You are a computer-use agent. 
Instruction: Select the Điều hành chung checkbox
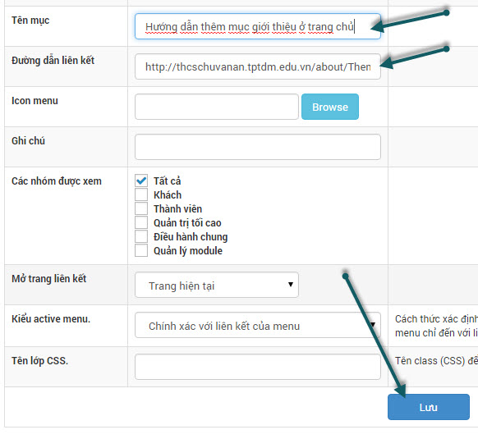(x=141, y=236)
